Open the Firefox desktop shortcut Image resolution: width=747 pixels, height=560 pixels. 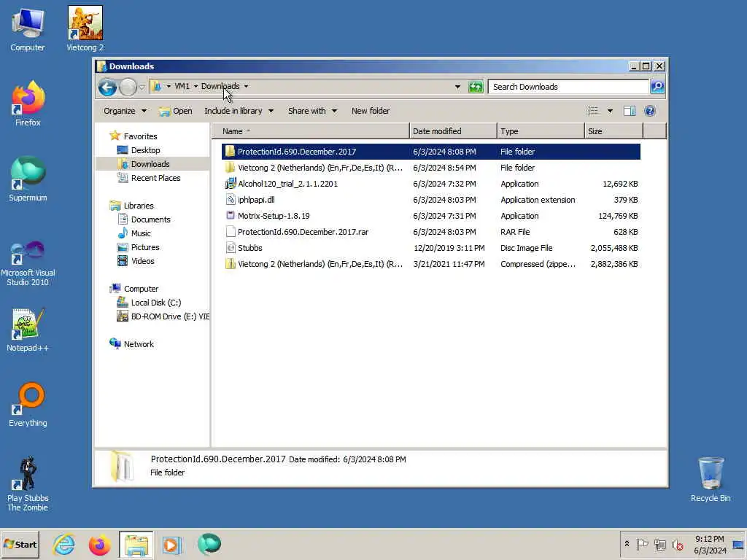(28, 104)
